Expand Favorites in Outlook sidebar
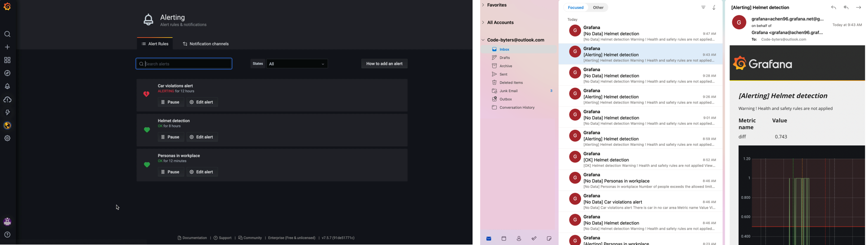The width and height of the screenshot is (868, 245). (483, 5)
